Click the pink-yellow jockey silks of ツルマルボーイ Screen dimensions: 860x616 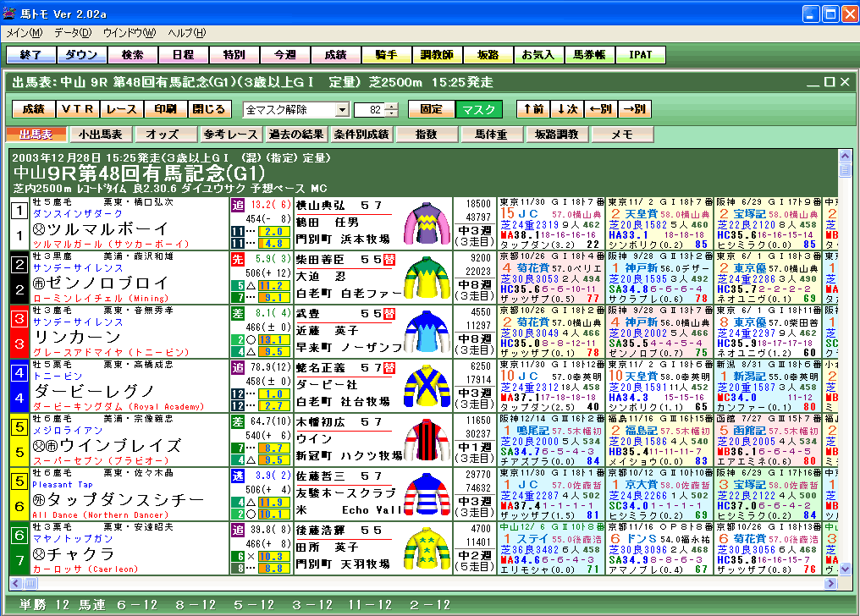click(426, 224)
